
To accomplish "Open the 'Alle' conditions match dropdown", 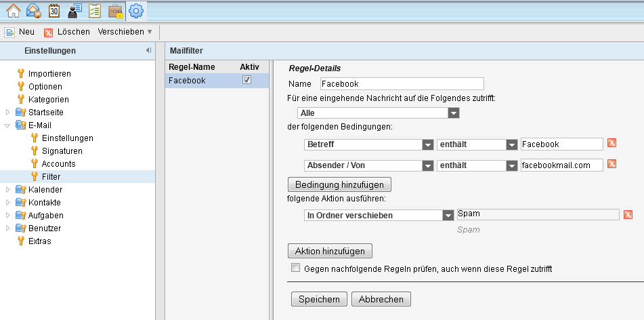I will [453, 113].
